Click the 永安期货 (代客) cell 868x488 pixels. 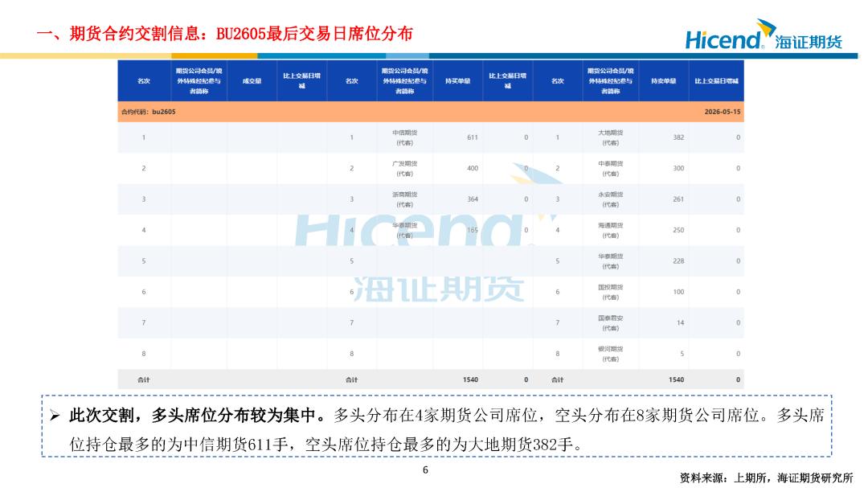click(611, 200)
